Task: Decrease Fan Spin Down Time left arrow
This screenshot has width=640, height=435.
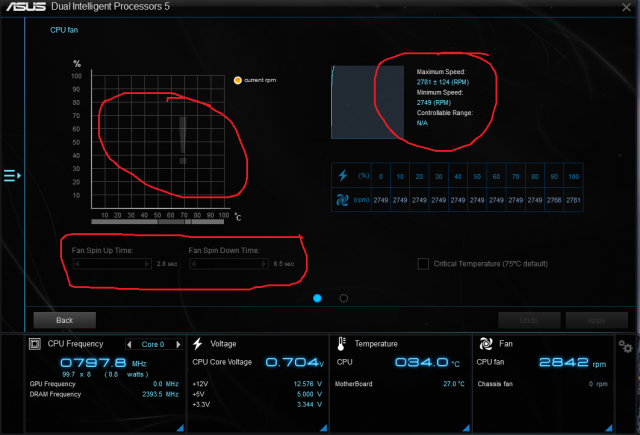Action: click(x=193, y=264)
